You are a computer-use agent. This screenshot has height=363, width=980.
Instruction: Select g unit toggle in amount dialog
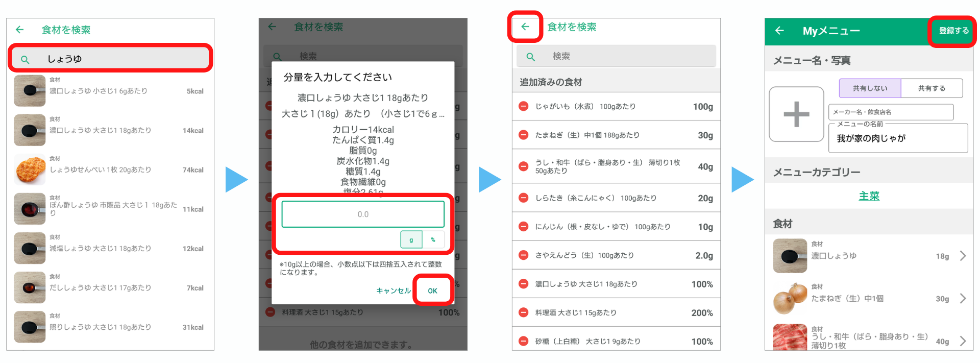coord(411,239)
